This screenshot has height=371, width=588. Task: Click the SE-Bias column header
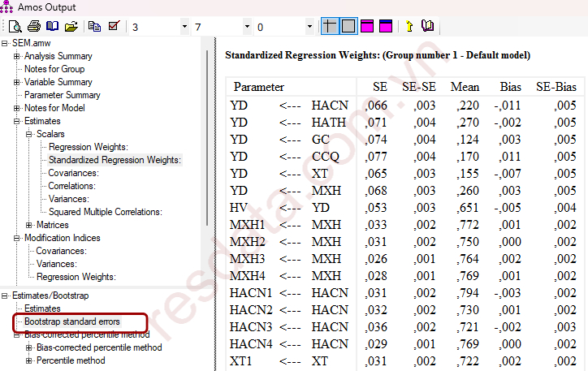click(x=556, y=87)
